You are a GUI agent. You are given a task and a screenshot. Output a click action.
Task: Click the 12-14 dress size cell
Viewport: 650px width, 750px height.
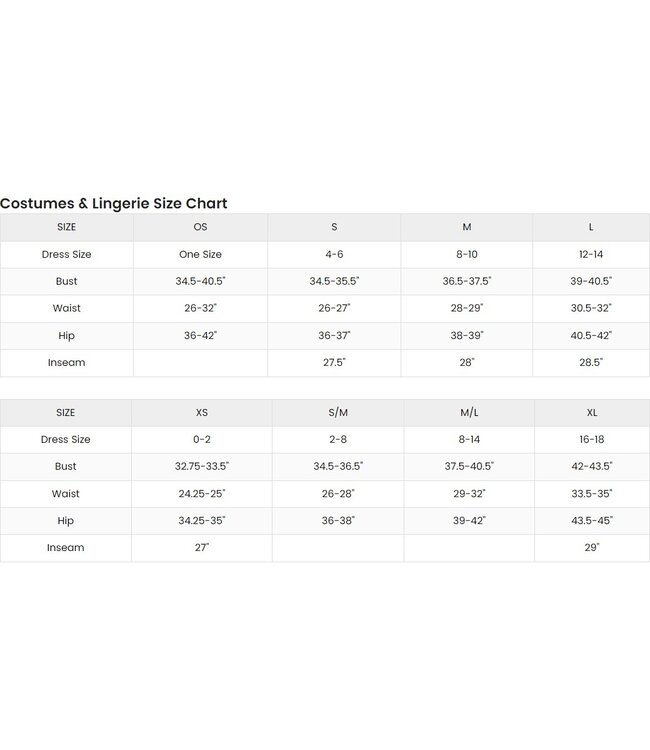click(x=591, y=254)
